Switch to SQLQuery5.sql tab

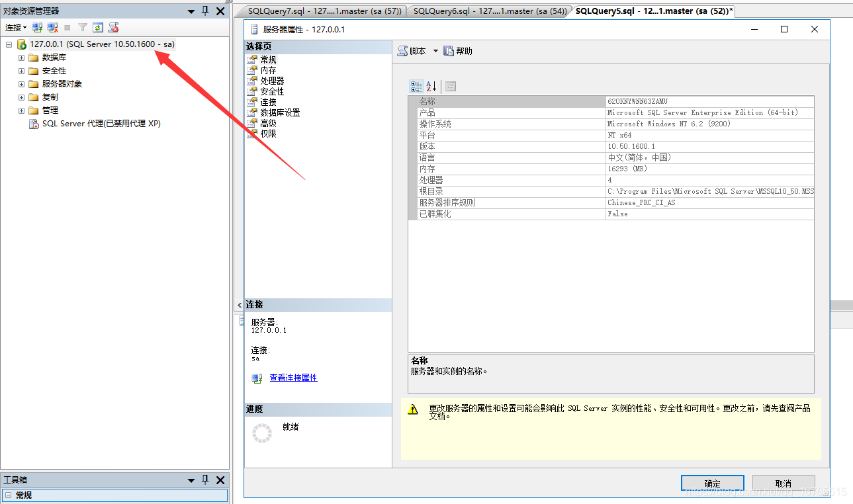(652, 11)
